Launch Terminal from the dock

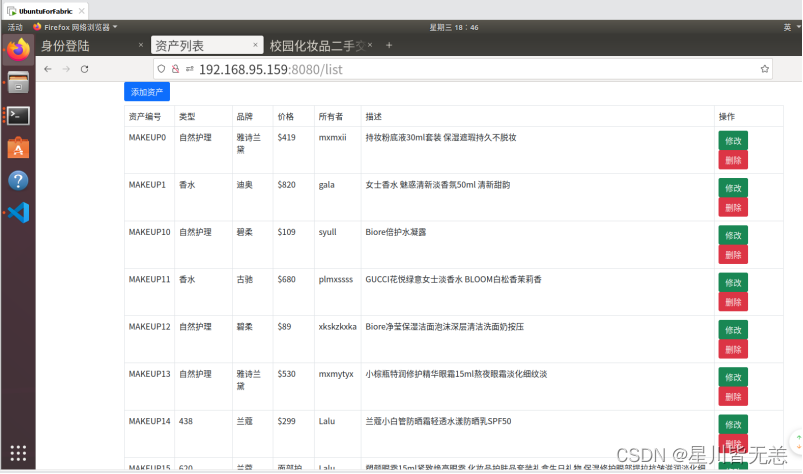coord(18,116)
